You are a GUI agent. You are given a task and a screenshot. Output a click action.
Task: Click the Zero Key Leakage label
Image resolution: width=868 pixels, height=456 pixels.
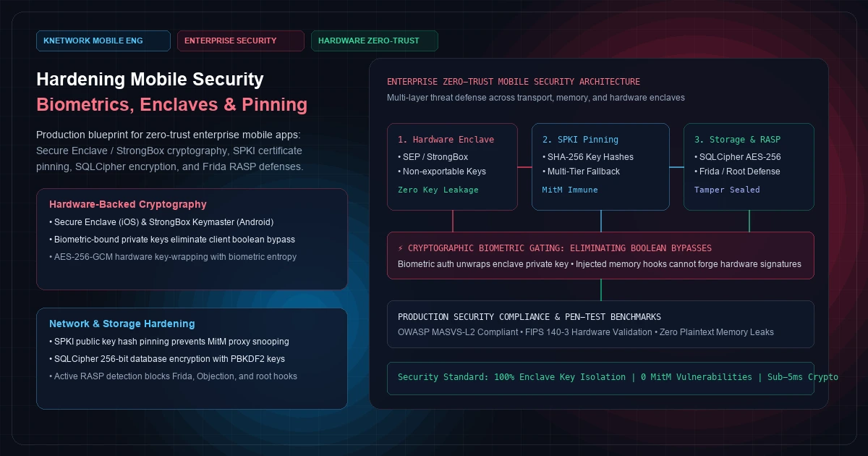438,190
